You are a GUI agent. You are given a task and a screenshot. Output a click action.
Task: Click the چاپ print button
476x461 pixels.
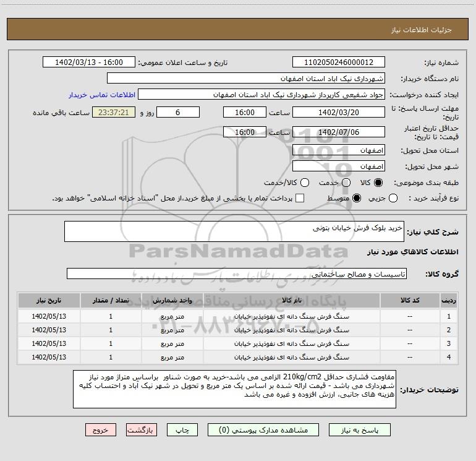182,429
